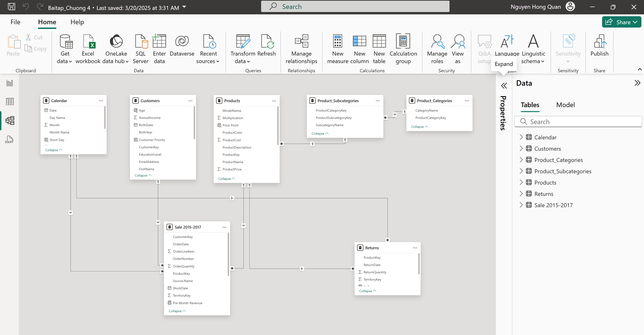Collapse the Returns table card
644x335 pixels.
[368, 291]
